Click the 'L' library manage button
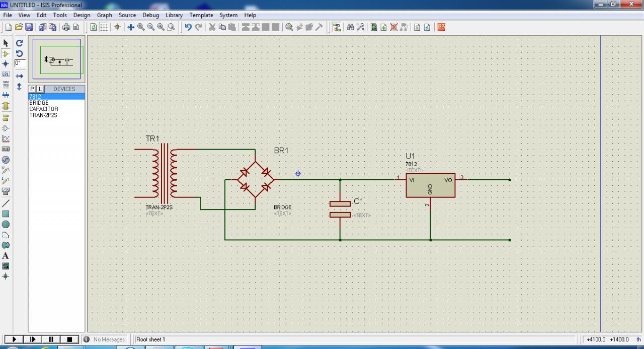This screenshot has width=644, height=349. point(41,89)
